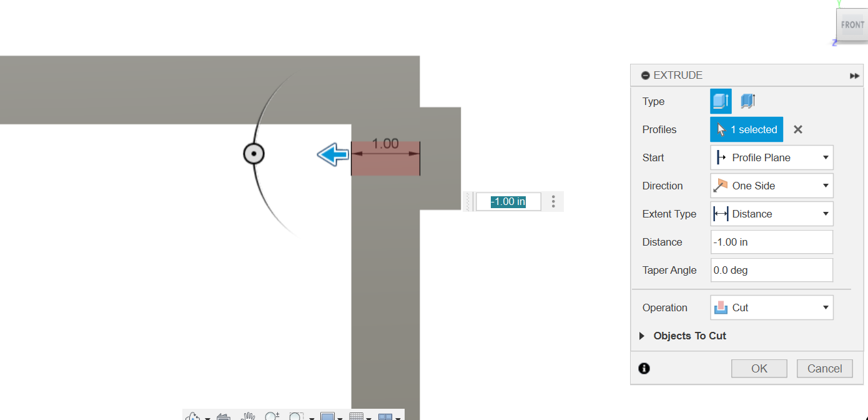Clear the Profiles selection with X
The height and width of the screenshot is (420, 868).
pos(797,129)
